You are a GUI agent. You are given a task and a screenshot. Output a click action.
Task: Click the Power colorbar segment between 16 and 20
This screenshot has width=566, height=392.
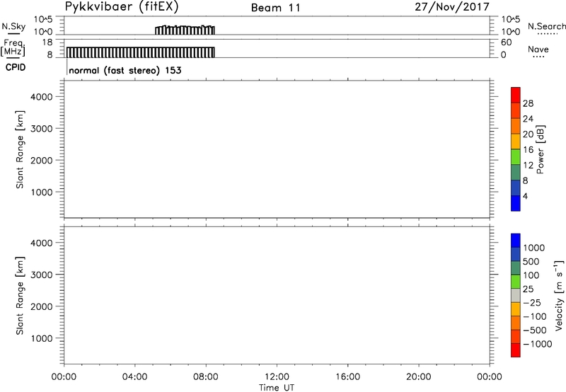(516, 142)
